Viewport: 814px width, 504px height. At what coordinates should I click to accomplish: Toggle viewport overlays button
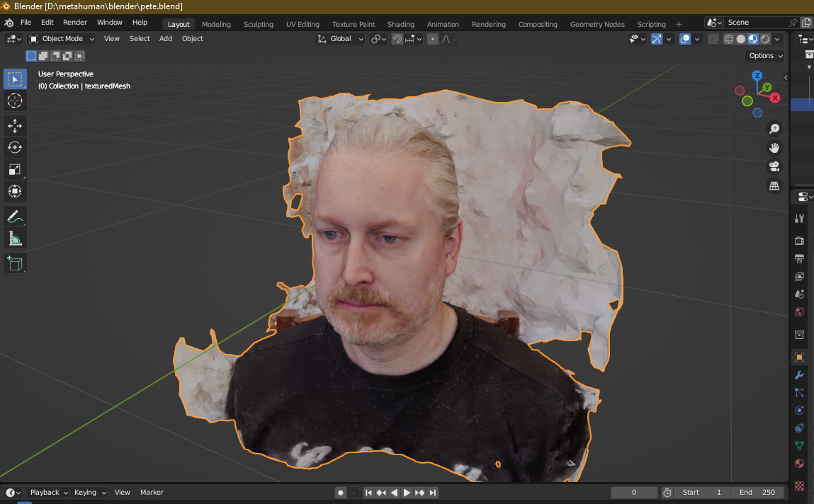[685, 39]
